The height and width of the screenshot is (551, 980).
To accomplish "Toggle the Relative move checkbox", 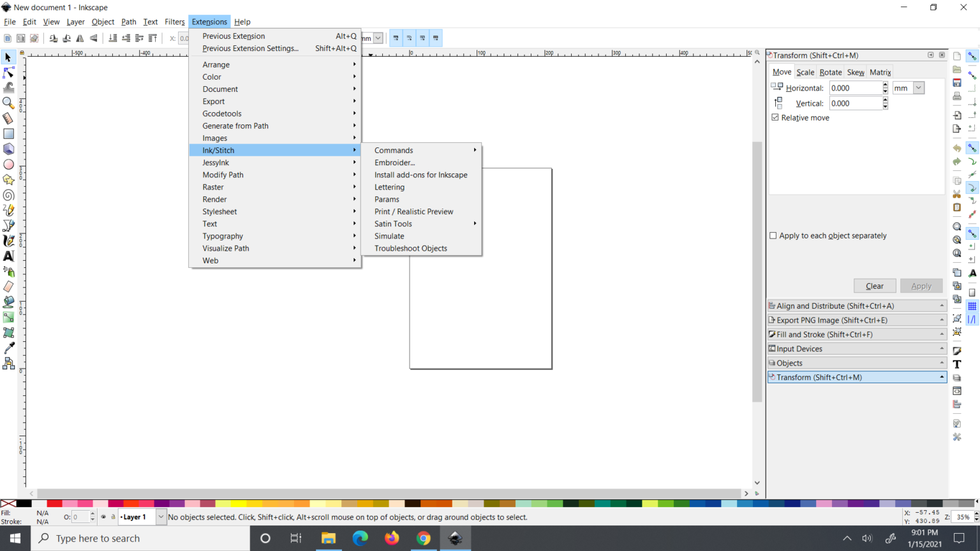I will coord(775,117).
